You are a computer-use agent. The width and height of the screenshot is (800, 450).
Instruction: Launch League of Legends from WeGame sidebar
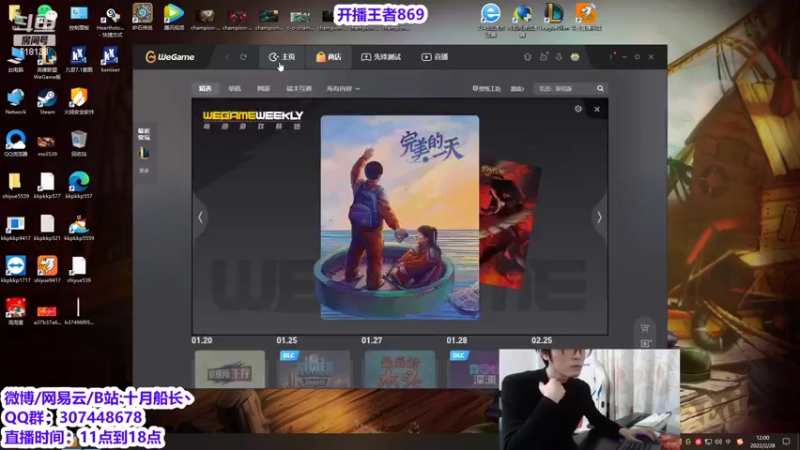(x=144, y=153)
